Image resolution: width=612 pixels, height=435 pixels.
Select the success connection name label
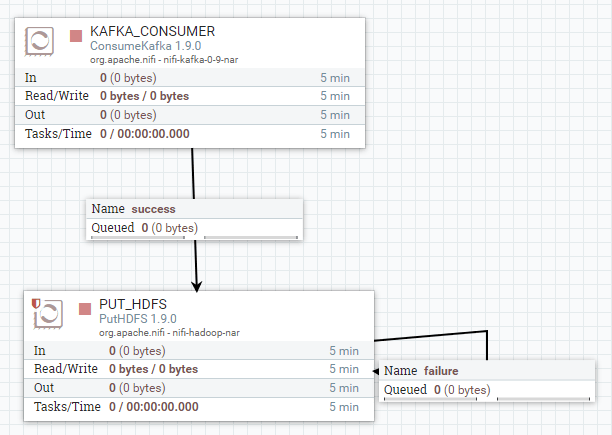[x=153, y=209]
